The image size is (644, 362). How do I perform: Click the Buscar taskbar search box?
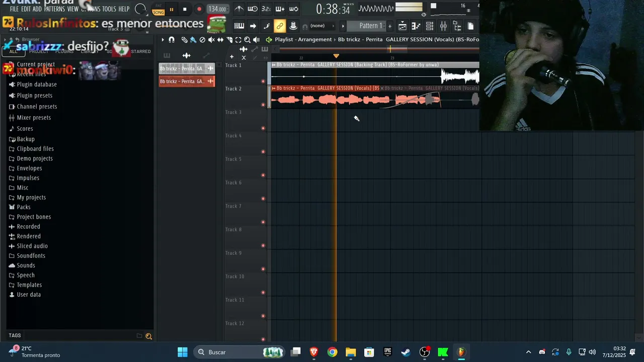pos(239,352)
